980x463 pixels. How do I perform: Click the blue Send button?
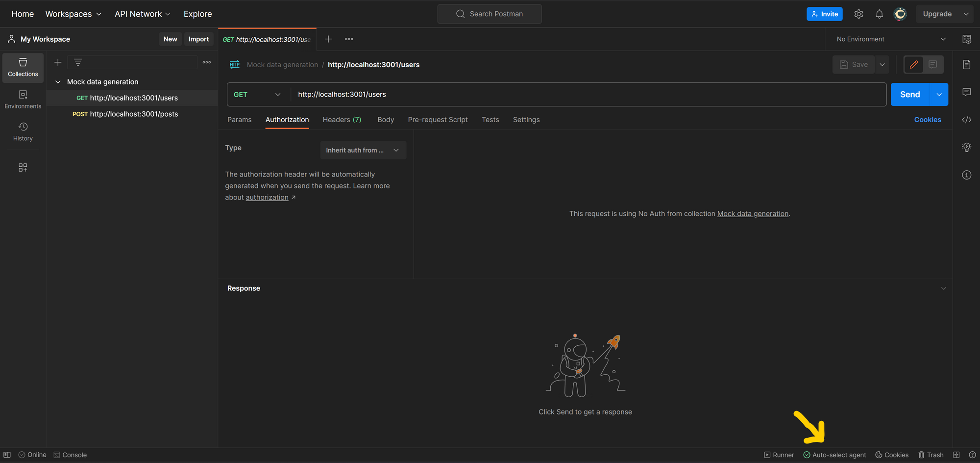(909, 95)
